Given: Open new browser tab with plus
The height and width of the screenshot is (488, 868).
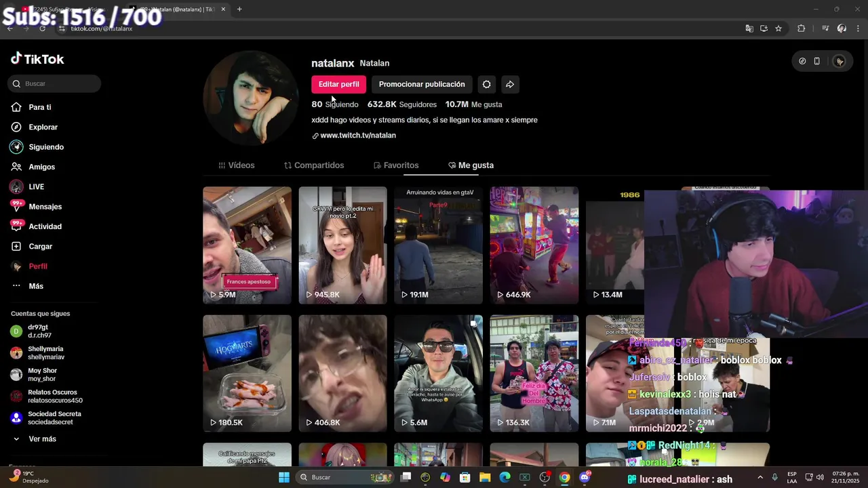Looking at the screenshot, I should click(239, 9).
